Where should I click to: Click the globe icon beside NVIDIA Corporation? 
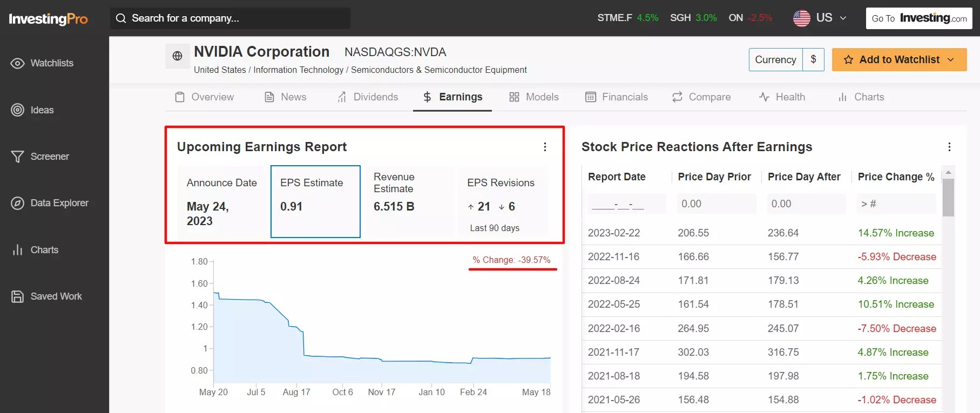(177, 56)
